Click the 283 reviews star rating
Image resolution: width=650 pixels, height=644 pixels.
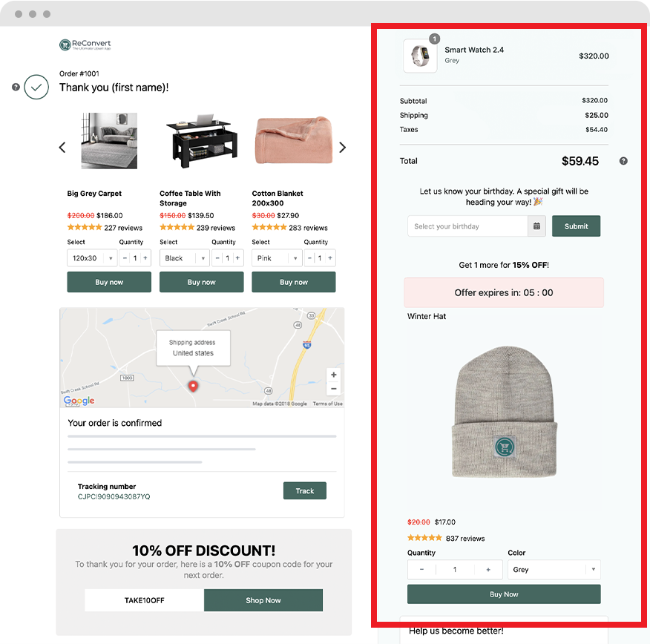tap(269, 228)
